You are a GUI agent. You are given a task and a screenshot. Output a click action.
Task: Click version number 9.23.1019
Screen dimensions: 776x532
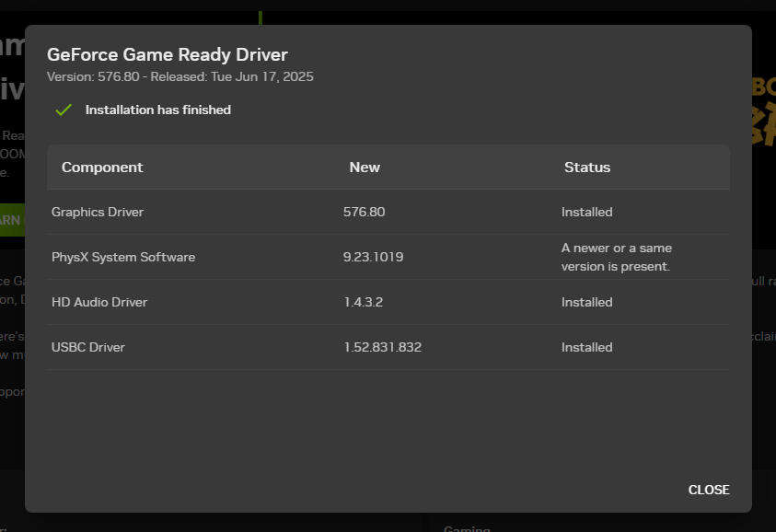(373, 257)
